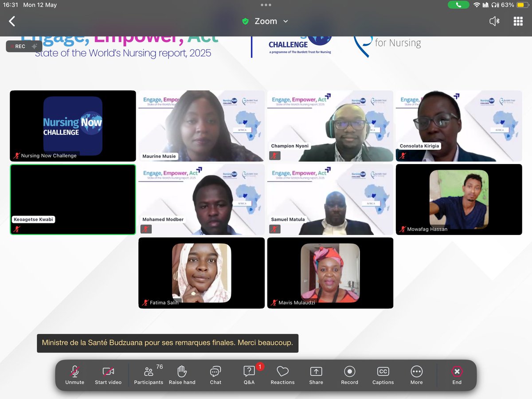Image resolution: width=532 pixels, height=399 pixels.
Task: Tap the French caption text box
Action: click(168, 343)
